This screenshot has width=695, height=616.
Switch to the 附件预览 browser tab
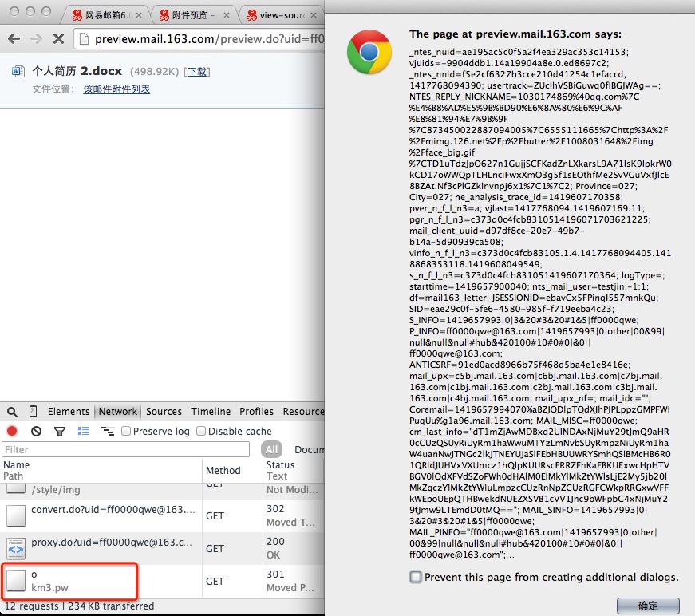(x=193, y=15)
